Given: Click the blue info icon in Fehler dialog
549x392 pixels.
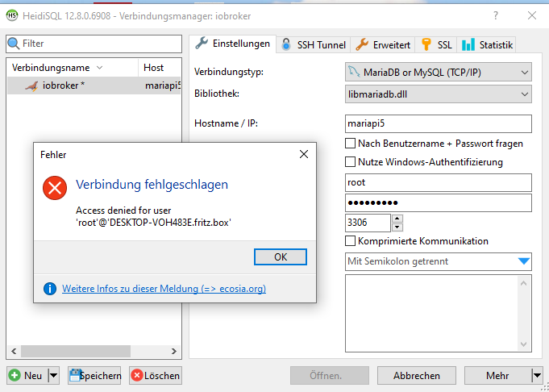Looking at the screenshot, I should (x=50, y=289).
